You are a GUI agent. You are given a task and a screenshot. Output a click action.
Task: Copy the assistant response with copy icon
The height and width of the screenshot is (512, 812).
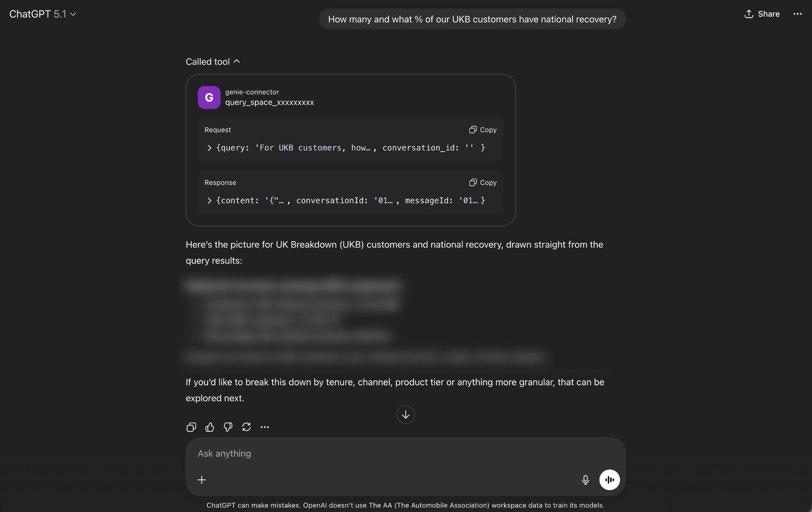(191, 427)
